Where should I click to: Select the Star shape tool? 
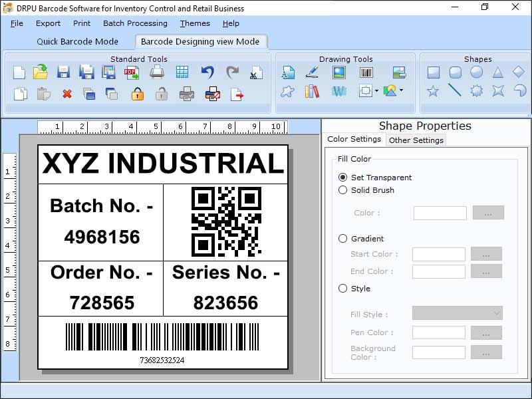(433, 90)
